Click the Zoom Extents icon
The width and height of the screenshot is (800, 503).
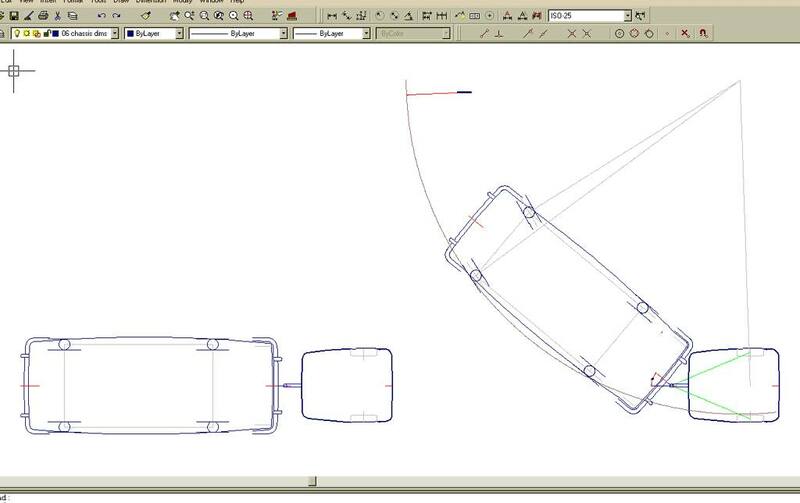248,16
